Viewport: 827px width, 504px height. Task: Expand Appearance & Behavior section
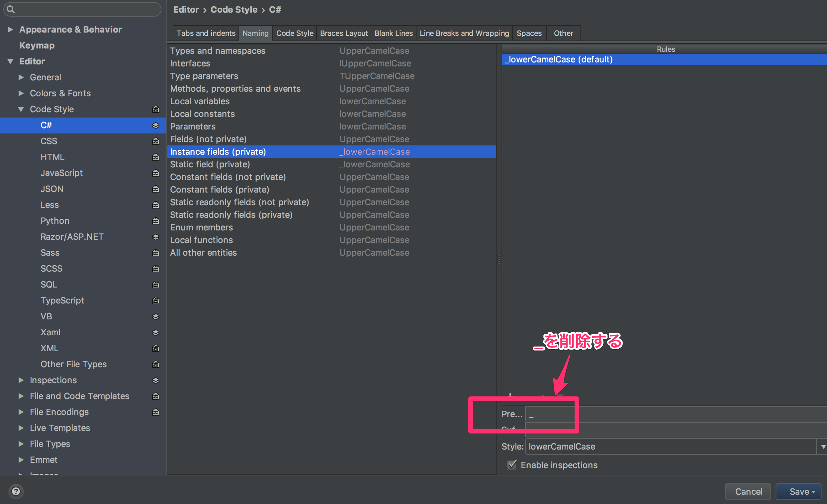[10, 30]
